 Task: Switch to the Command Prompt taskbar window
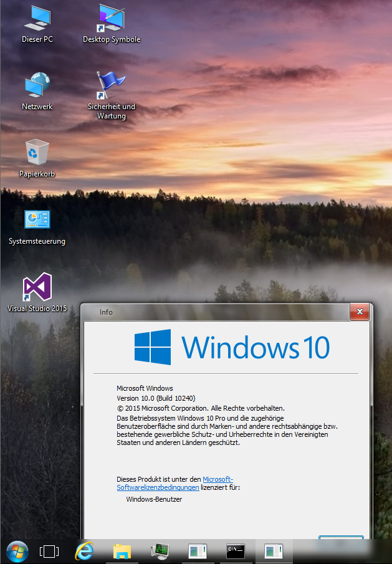[236, 551]
